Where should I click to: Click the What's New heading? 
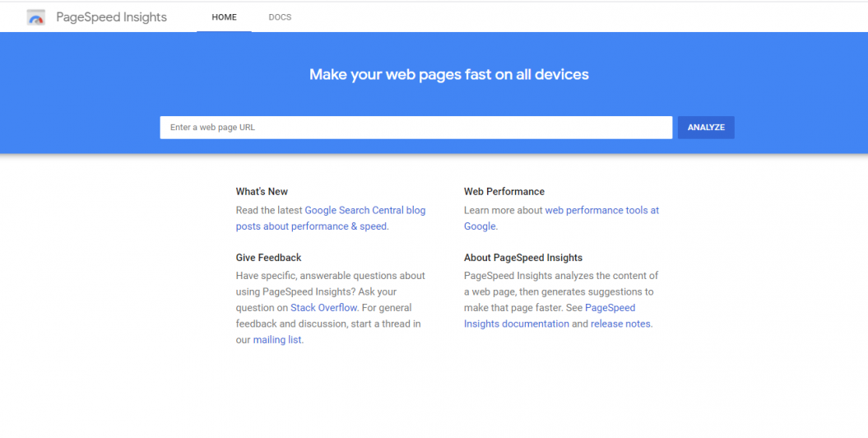tap(262, 192)
